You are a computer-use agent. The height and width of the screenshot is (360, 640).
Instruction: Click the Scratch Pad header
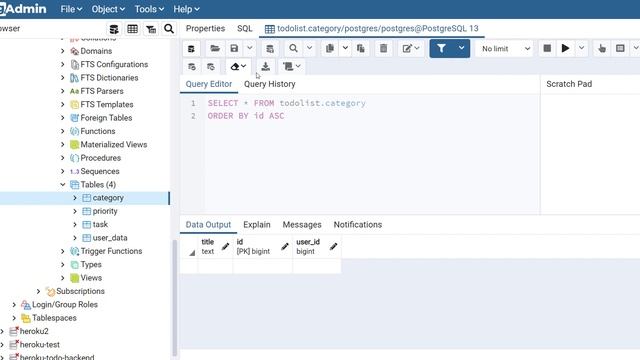569,84
